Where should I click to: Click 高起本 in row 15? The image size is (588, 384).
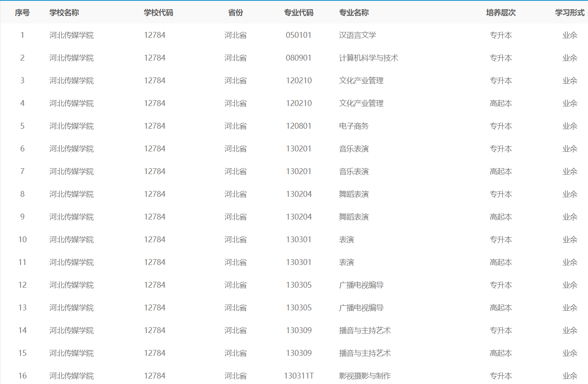(x=501, y=353)
